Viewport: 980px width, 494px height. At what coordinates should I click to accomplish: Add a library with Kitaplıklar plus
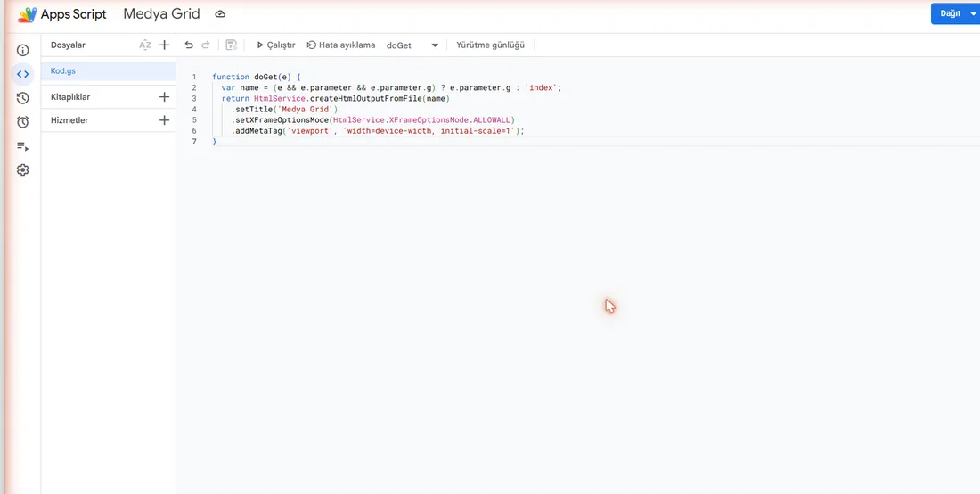[x=165, y=97]
